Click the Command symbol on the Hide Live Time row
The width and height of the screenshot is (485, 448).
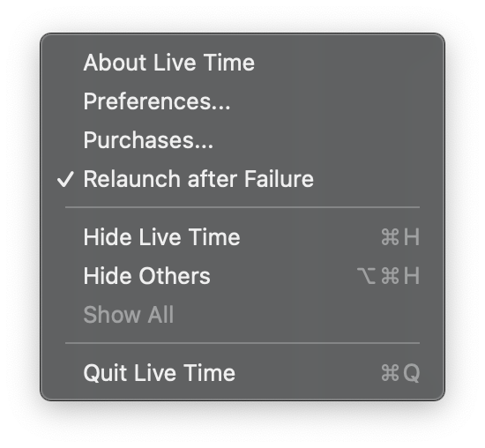coord(390,237)
